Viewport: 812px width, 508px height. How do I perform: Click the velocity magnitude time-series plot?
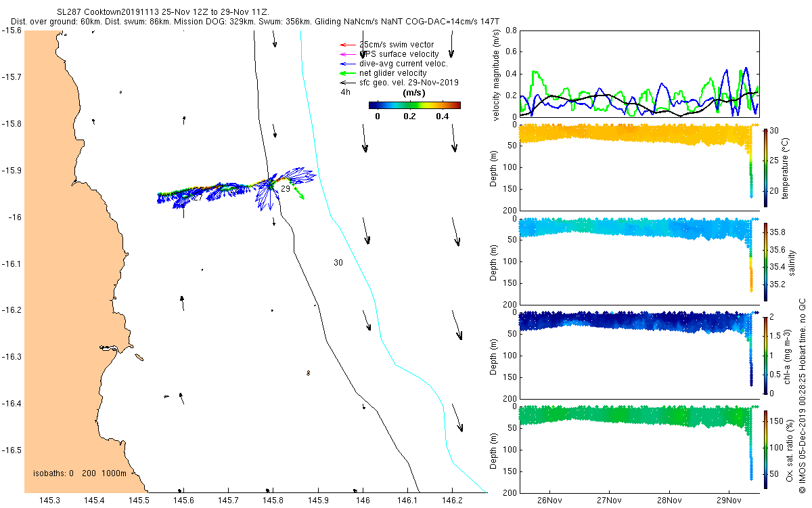tap(639, 73)
